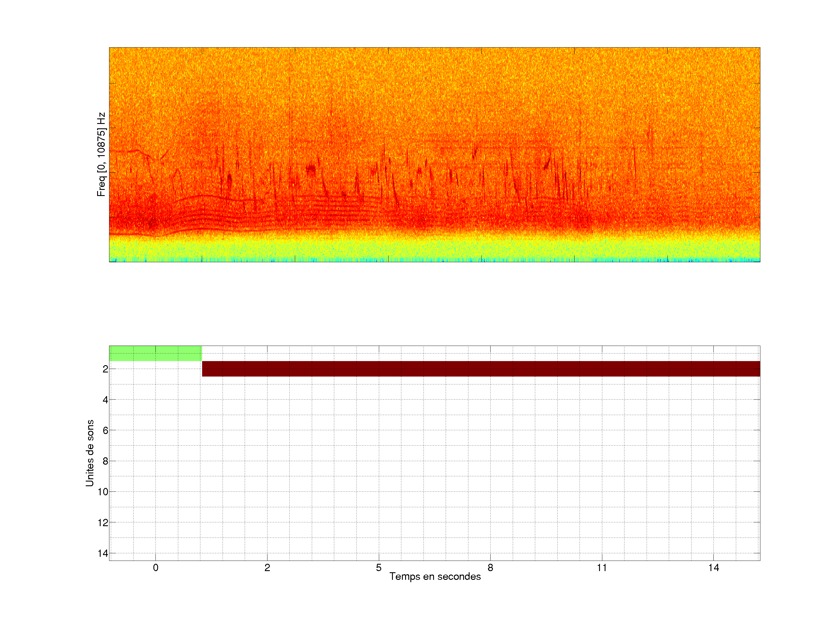840x630 pixels.
Task: Click the cyan-green low-frequency band of the spectrogram
Action: 435,251
